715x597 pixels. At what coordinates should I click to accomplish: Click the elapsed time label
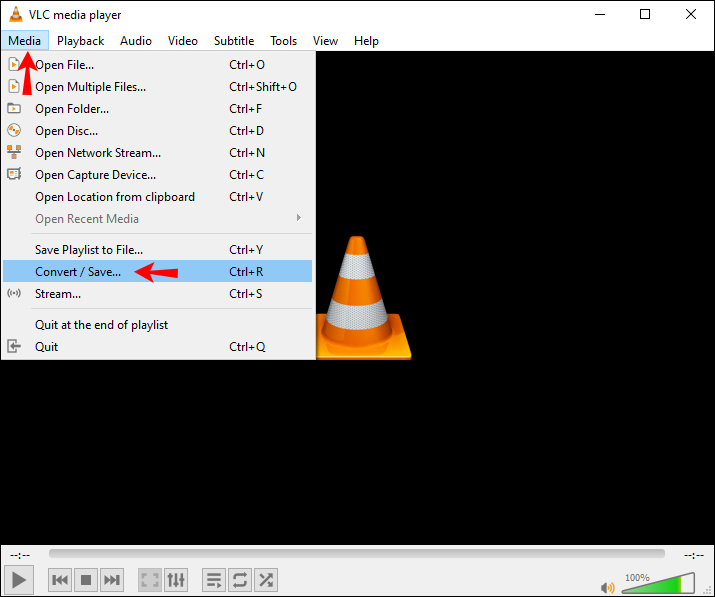click(x=20, y=555)
